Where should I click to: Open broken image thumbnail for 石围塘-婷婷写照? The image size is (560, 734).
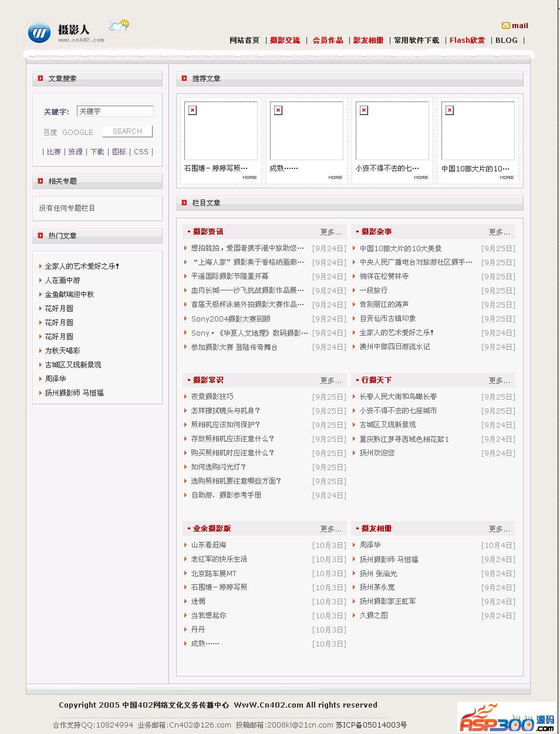(x=221, y=131)
